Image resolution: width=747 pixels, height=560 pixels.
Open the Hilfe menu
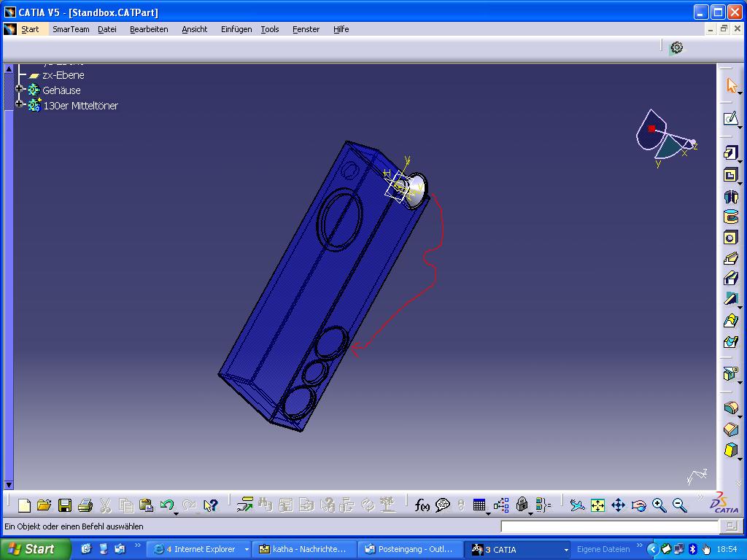click(341, 29)
